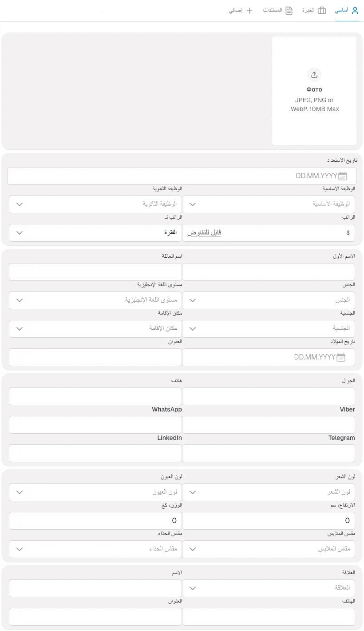The image size is (364, 631).
Task: Click the dollar sign in the salary field
Action: click(x=348, y=232)
